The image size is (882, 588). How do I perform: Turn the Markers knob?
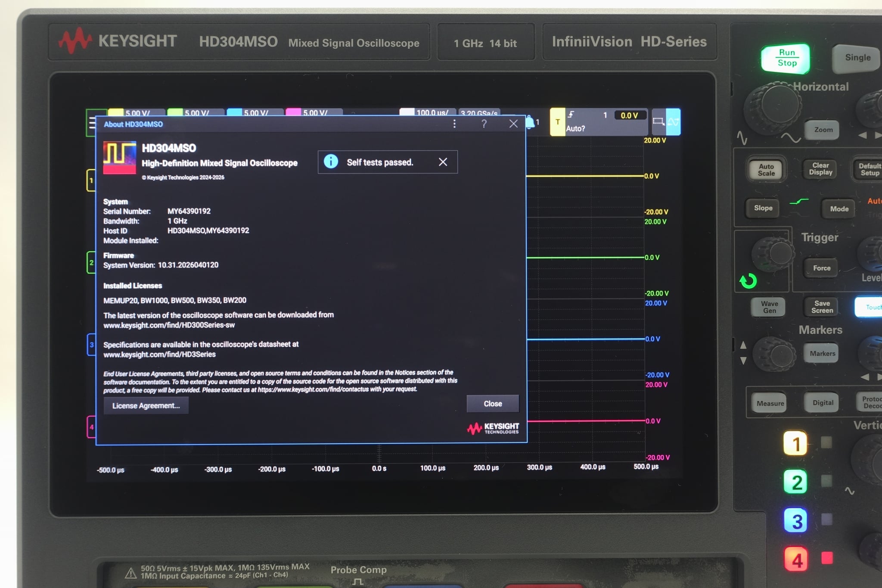click(775, 354)
